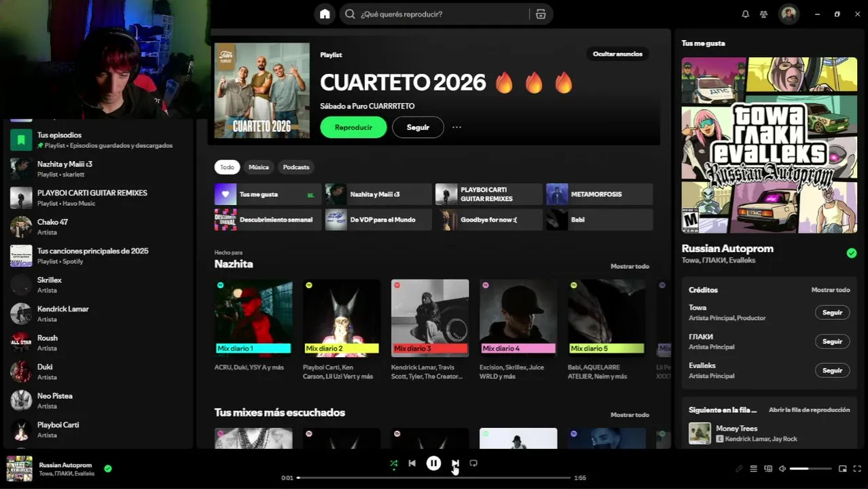Image resolution: width=868 pixels, height=489 pixels.
Task: Skip to the next track
Action: pos(455,463)
